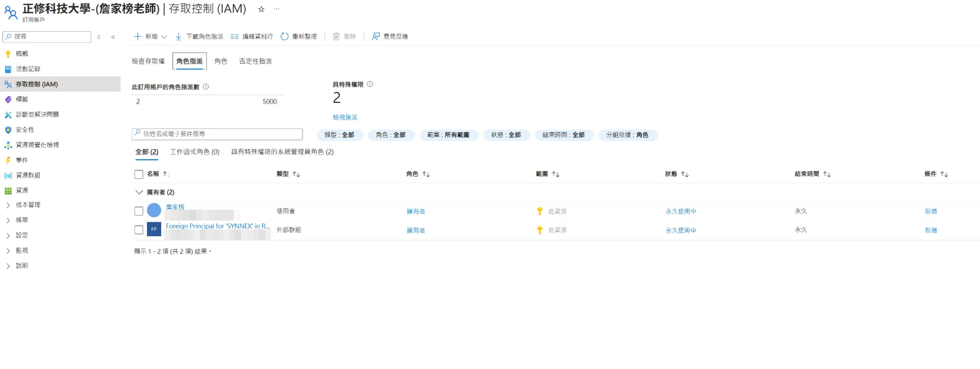Viewport: 980px width, 369px height.
Task: Sort by 範圍 column
Action: pos(547,174)
